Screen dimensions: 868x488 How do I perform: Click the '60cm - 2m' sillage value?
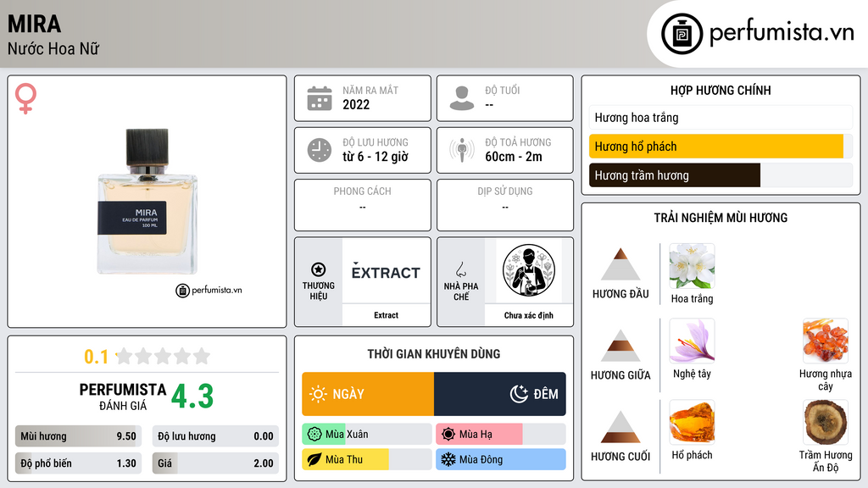click(514, 157)
